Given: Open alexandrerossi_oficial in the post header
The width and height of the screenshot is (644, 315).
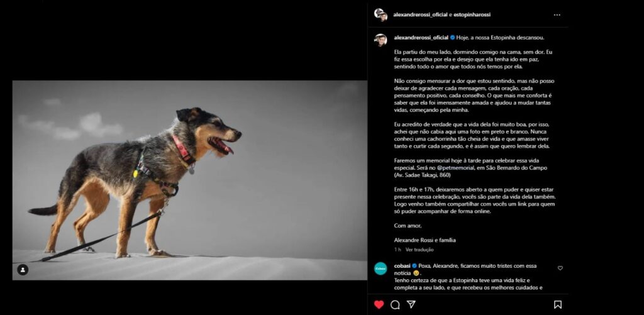Looking at the screenshot, I should tap(420, 15).
